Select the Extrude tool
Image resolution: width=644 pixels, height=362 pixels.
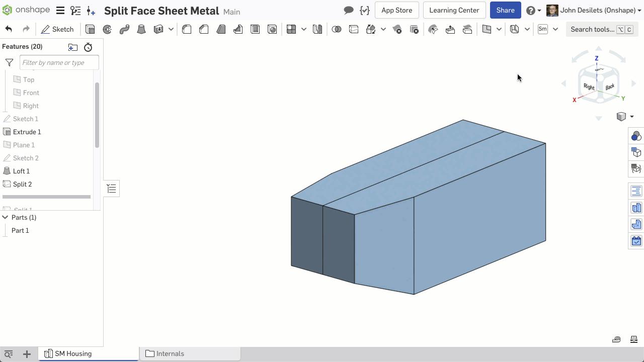[x=90, y=29]
